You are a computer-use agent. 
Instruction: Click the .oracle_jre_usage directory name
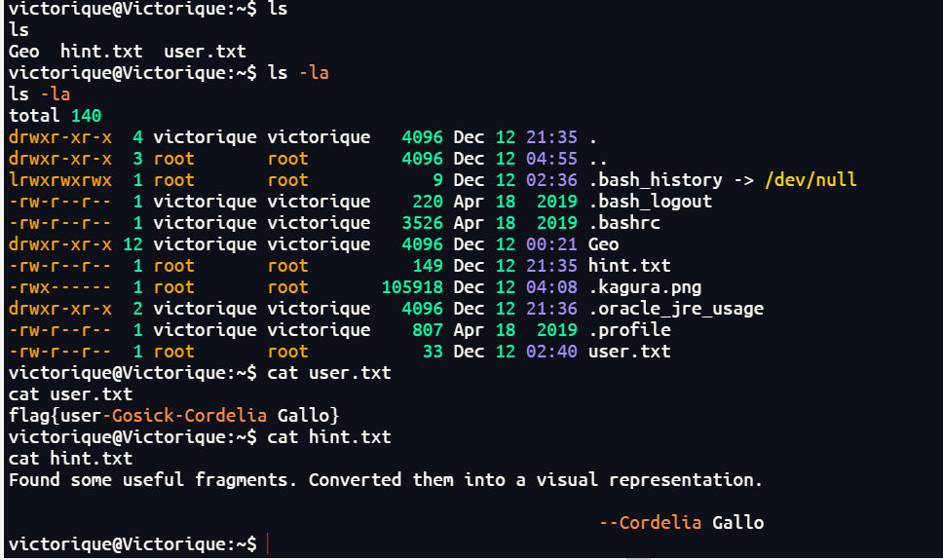pyautogui.click(x=676, y=309)
